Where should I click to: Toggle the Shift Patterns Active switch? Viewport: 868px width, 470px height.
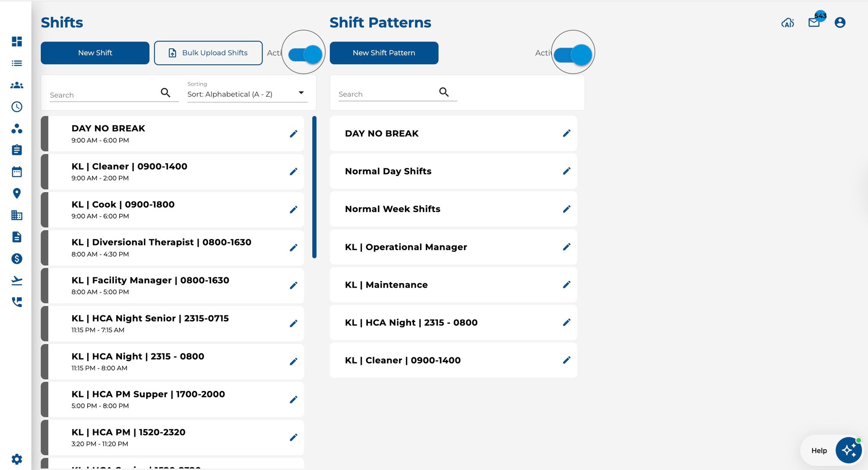pyautogui.click(x=573, y=54)
